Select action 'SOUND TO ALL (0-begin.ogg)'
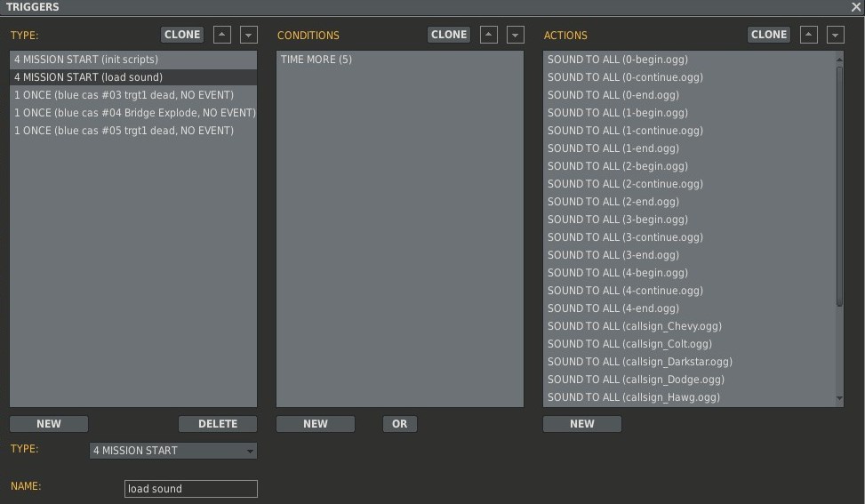This screenshot has width=865, height=504. click(690, 60)
